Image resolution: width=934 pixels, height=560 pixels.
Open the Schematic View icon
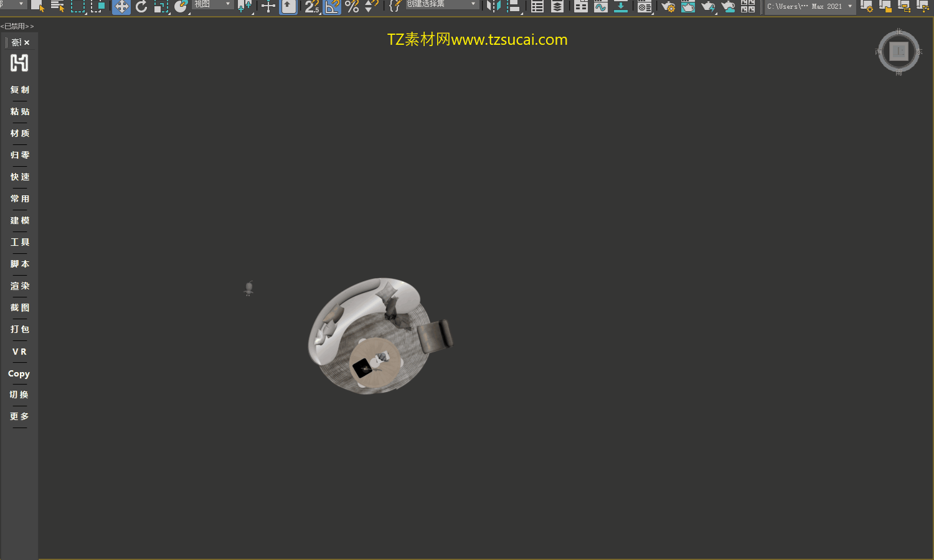tap(621, 6)
